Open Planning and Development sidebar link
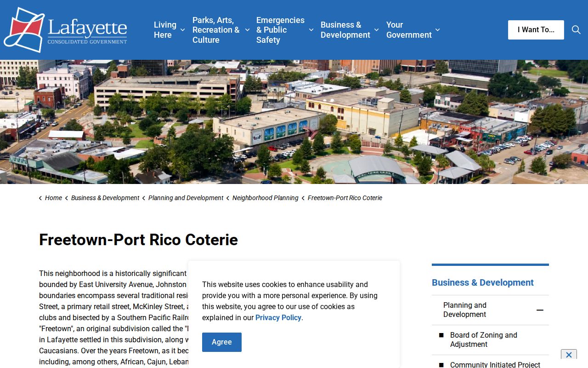This screenshot has width=588, height=368. (x=465, y=310)
